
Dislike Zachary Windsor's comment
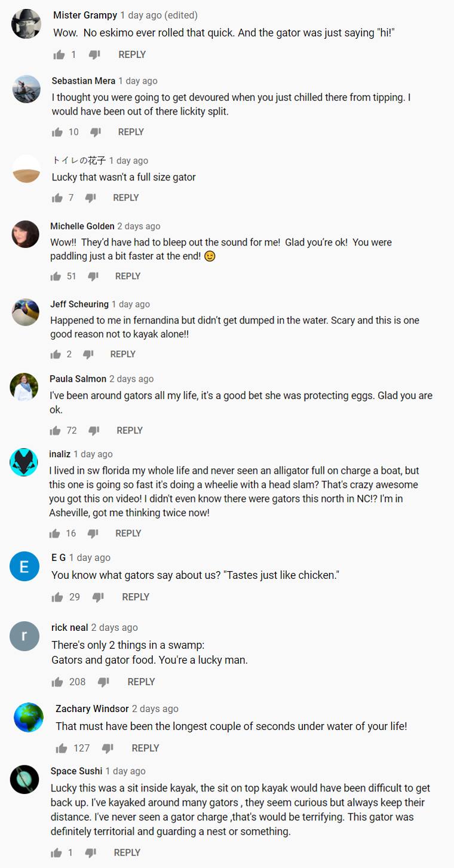pos(108,748)
